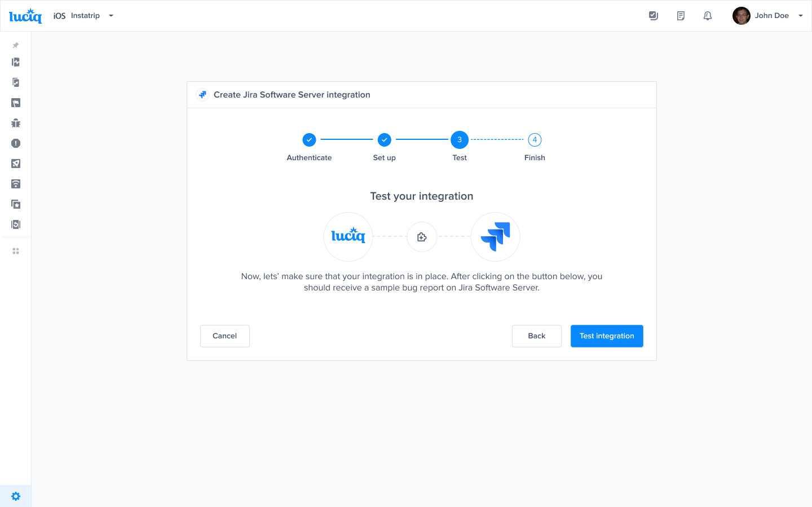Open Settings via the gear icon
812x507 pixels.
click(x=15, y=496)
